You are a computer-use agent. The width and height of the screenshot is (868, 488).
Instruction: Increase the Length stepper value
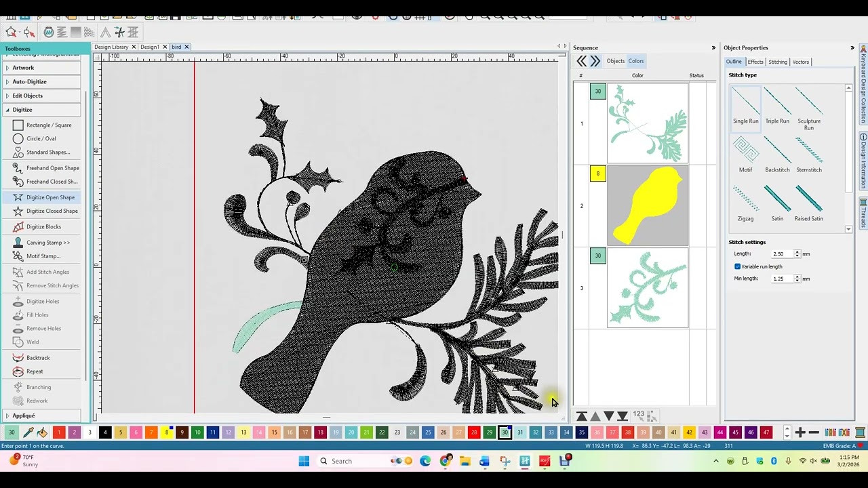[797, 252]
